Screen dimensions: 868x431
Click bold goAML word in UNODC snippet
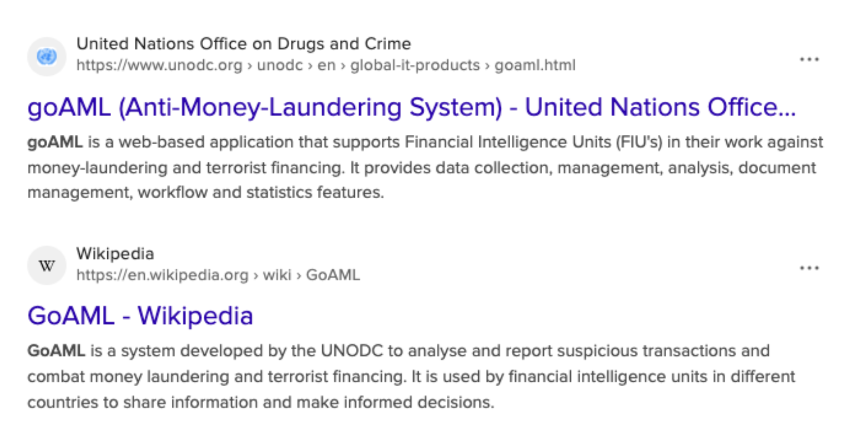tap(55, 142)
